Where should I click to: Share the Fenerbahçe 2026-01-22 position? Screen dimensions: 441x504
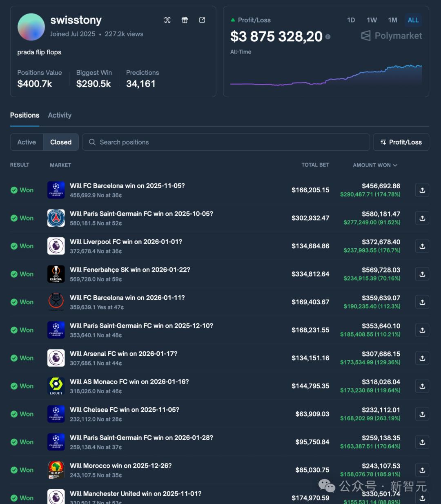(x=422, y=274)
